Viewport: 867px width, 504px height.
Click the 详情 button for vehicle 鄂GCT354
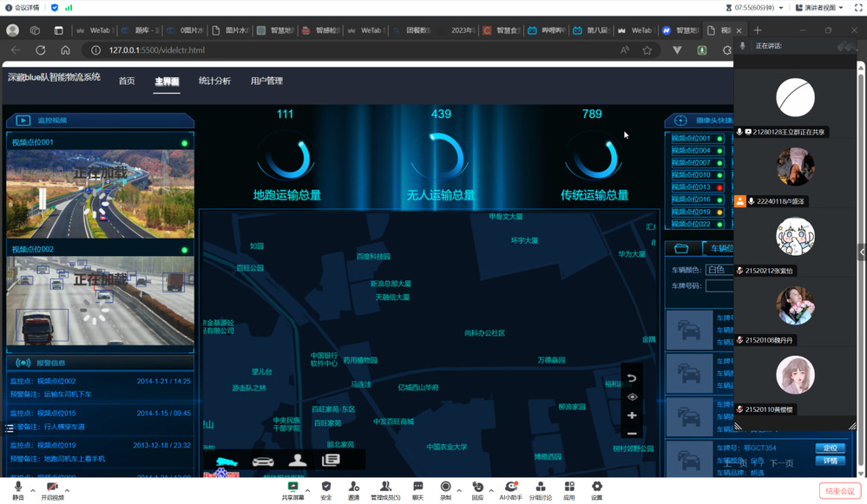pyautogui.click(x=830, y=461)
